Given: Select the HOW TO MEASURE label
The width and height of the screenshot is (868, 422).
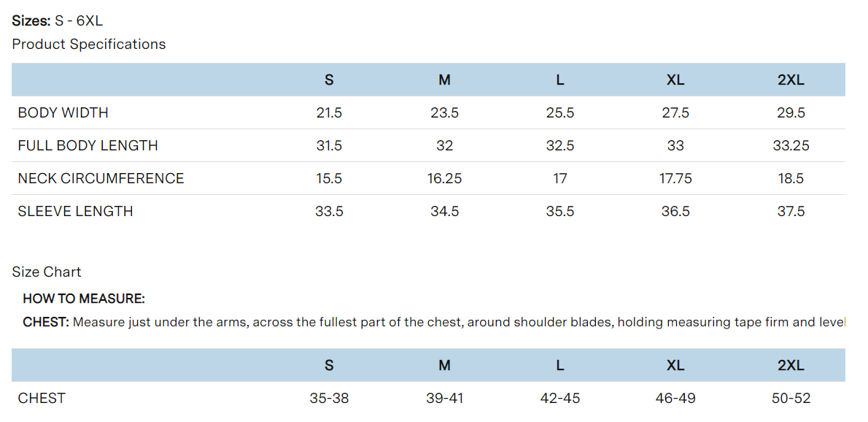Looking at the screenshot, I should (84, 299).
